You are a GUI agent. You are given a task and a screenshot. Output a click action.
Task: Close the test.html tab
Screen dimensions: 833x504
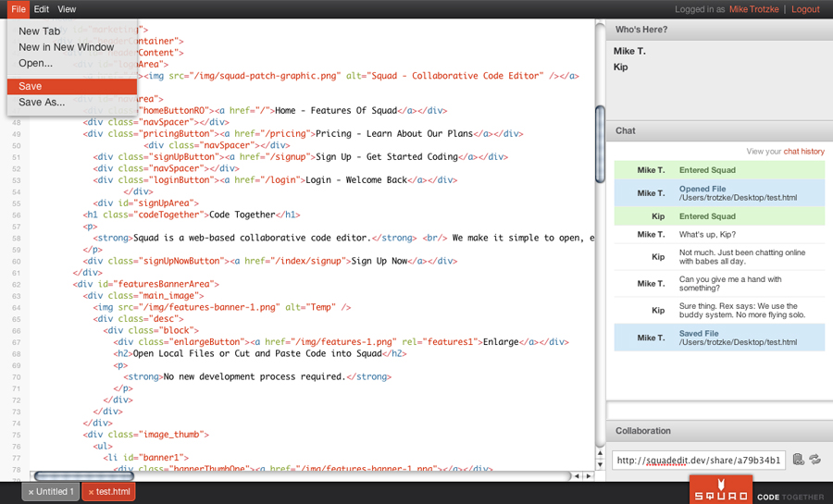tap(90, 492)
